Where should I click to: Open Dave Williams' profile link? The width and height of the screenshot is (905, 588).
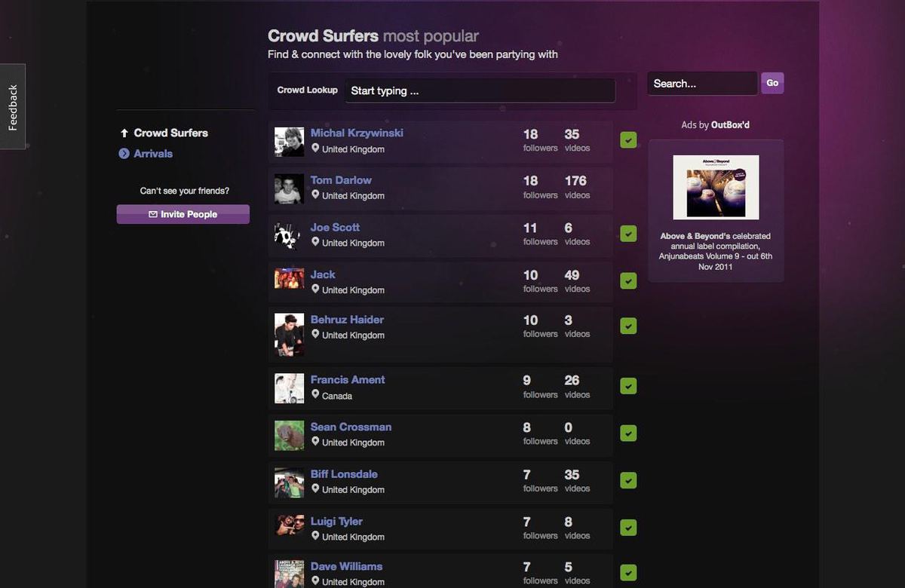pos(346,566)
